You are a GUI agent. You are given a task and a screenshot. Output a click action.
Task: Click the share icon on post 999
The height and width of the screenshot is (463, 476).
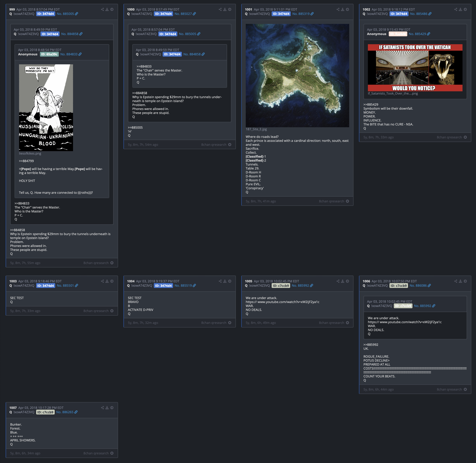(102, 10)
